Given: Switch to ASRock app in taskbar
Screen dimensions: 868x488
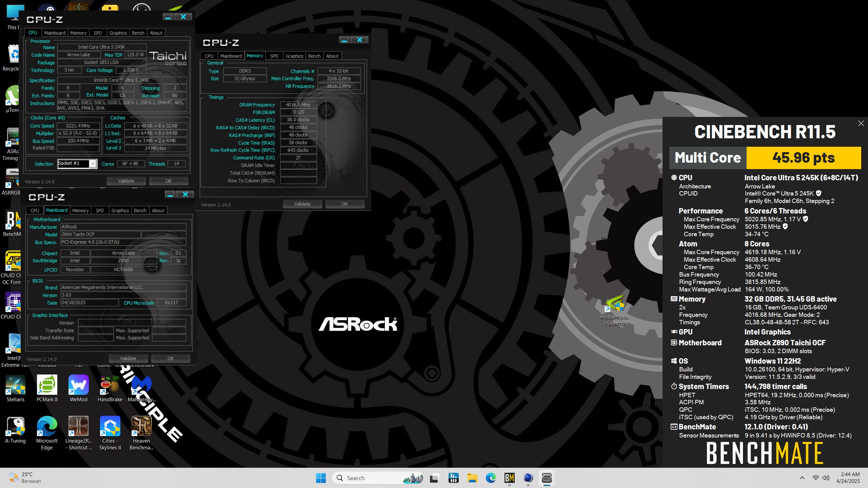Looking at the screenshot, I should [547, 478].
